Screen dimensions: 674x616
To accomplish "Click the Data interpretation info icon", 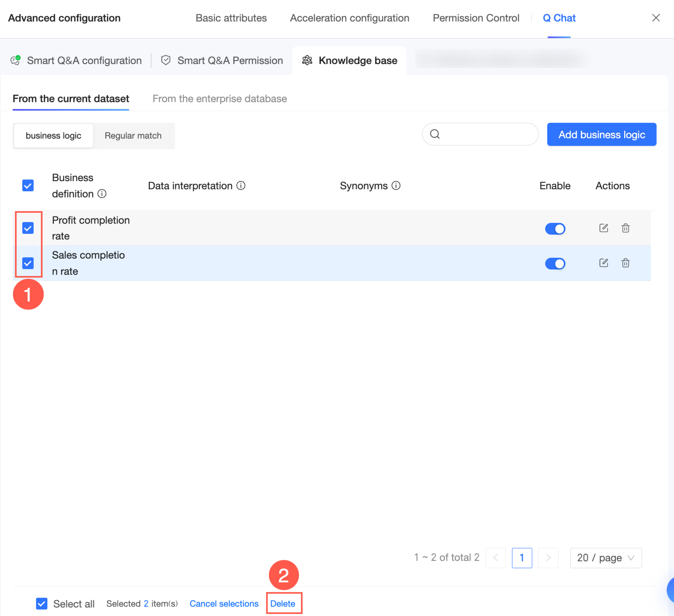I will click(241, 186).
